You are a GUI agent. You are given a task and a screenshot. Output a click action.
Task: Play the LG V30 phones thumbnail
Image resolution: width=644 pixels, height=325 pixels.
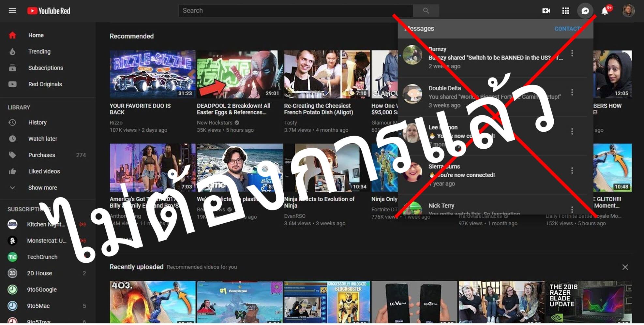click(x=414, y=302)
